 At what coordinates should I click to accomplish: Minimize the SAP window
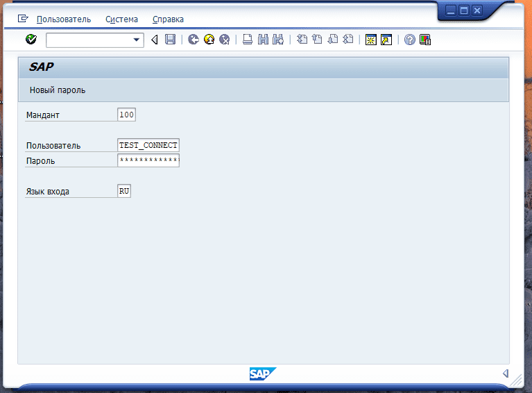tap(451, 11)
